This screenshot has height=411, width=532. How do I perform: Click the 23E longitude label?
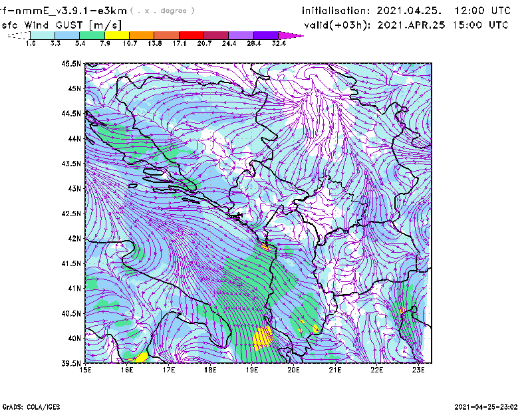[418, 370]
